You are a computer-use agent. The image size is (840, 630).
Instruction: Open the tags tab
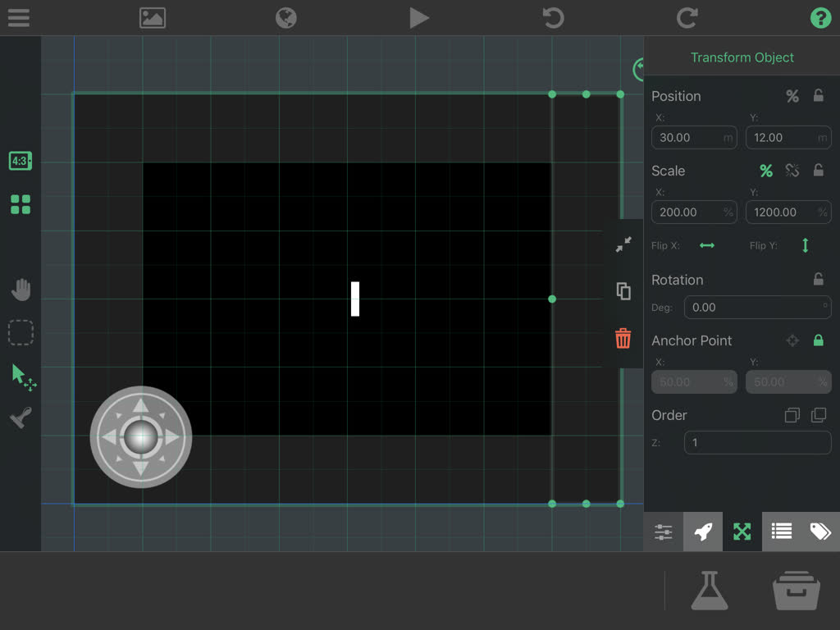coord(820,532)
